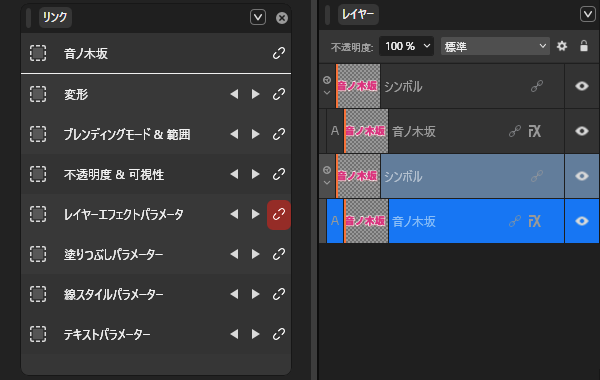Toggle the link icon for テキストパラメーター
The height and width of the screenshot is (380, 600).
[279, 334]
